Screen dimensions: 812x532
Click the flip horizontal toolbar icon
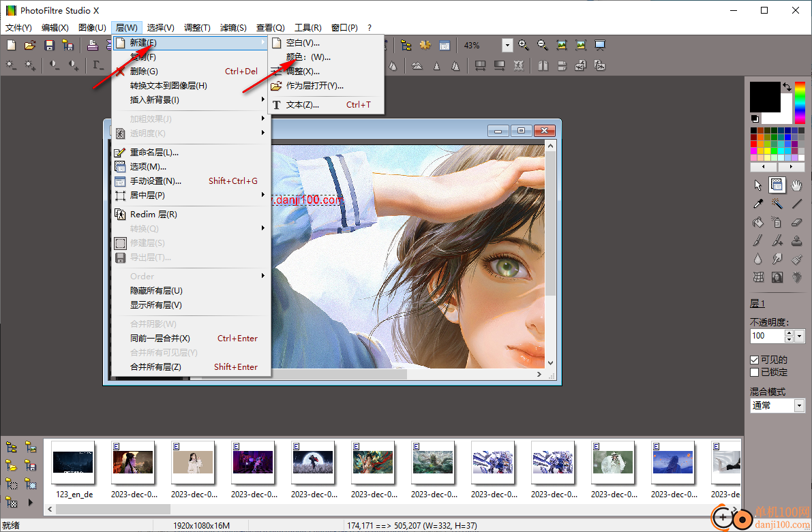543,65
